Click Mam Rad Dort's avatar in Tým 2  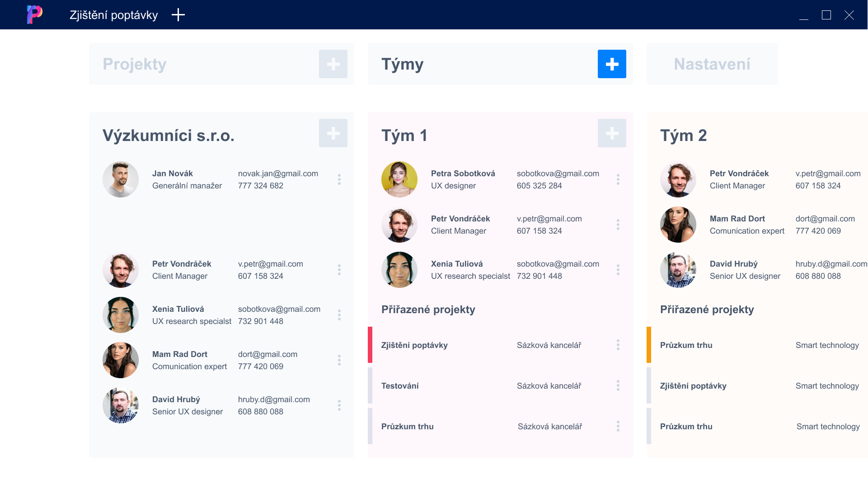[x=678, y=225]
